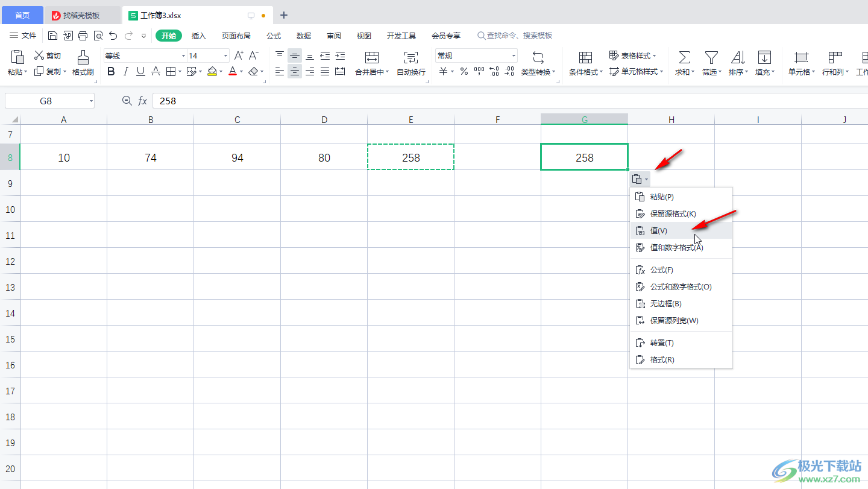Select cell A8 containing 10

click(x=64, y=157)
